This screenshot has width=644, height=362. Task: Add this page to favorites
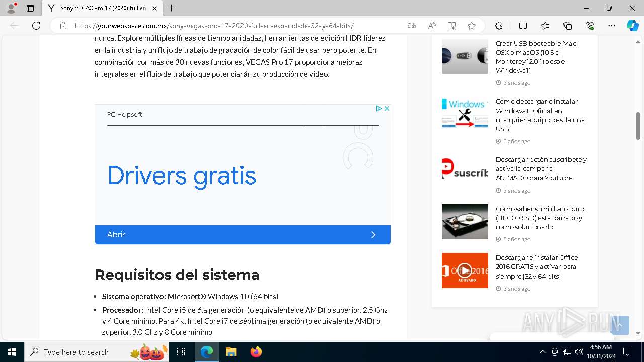[x=471, y=26]
